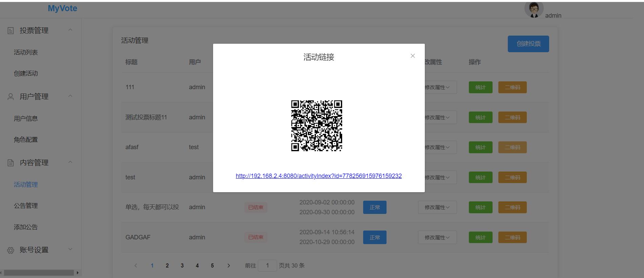Click 正常 button in 单选，每天都可以投 row
This screenshot has width=644, height=278.
[x=375, y=207]
